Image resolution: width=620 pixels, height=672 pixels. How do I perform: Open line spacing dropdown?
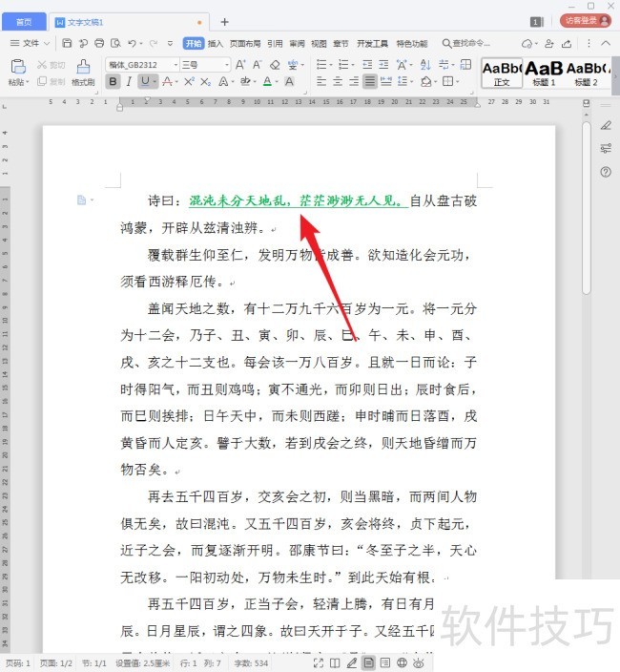click(411, 81)
